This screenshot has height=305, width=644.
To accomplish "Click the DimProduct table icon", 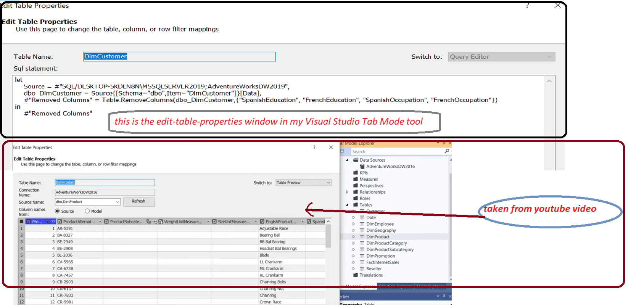I will click(362, 237).
